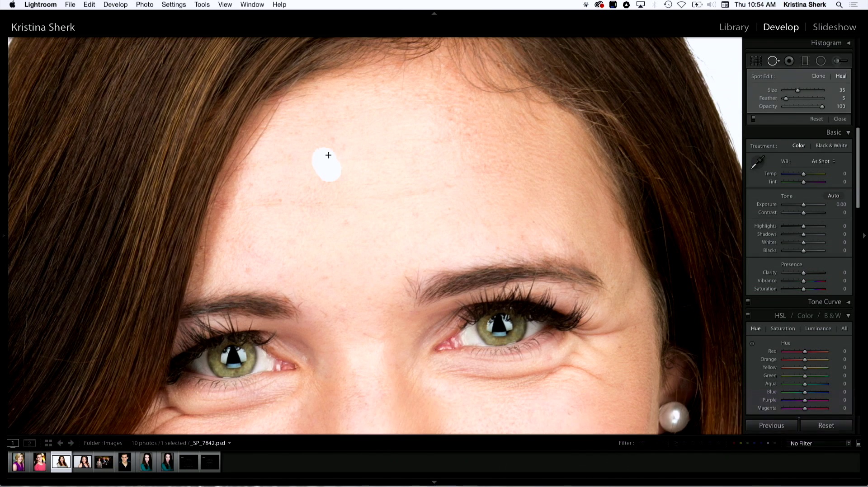Image resolution: width=868 pixels, height=487 pixels.
Task: Open the HSL Luminance tab
Action: (x=818, y=328)
